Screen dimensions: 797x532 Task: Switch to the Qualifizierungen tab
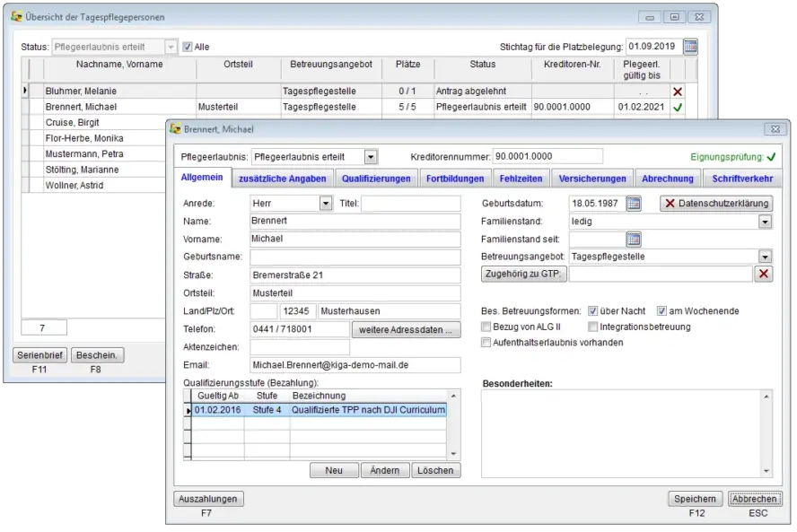[376, 179]
